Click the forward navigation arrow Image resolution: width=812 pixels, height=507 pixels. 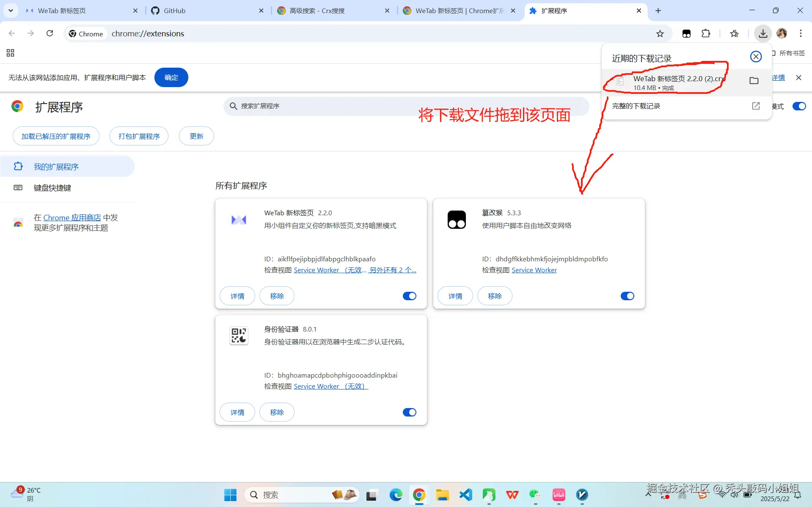pos(30,33)
